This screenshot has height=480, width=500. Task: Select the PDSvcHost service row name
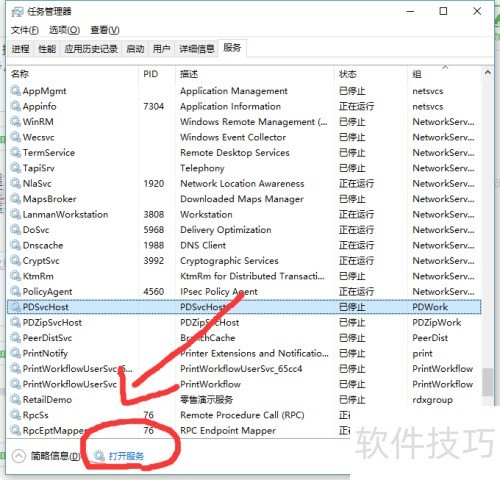[46, 307]
